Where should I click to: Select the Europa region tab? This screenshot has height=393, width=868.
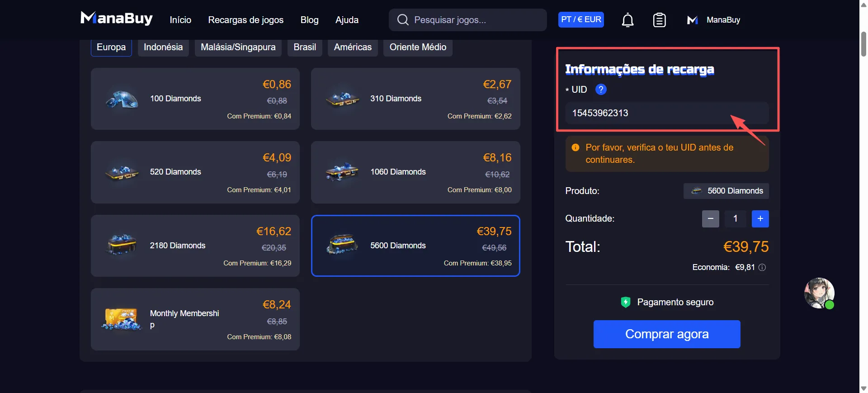click(111, 47)
